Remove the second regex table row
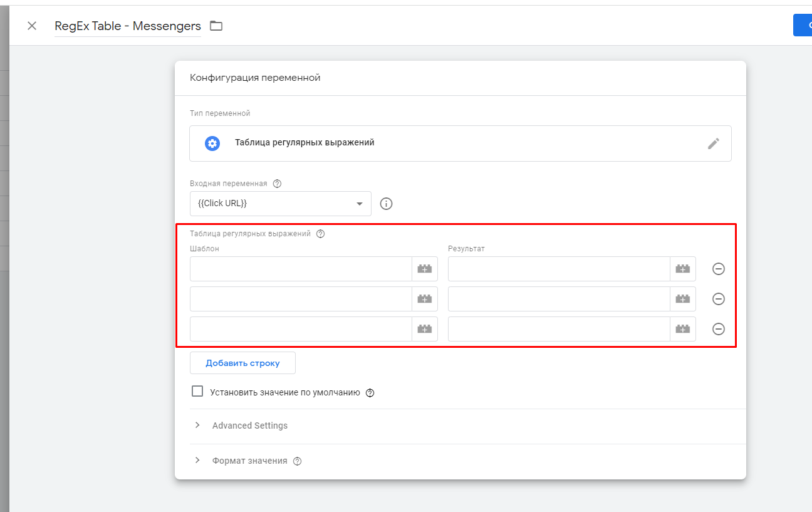The height and width of the screenshot is (512, 812). click(719, 299)
